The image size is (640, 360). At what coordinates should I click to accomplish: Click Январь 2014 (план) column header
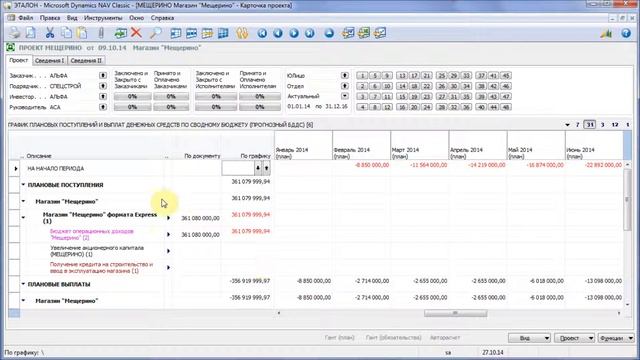(x=303, y=146)
